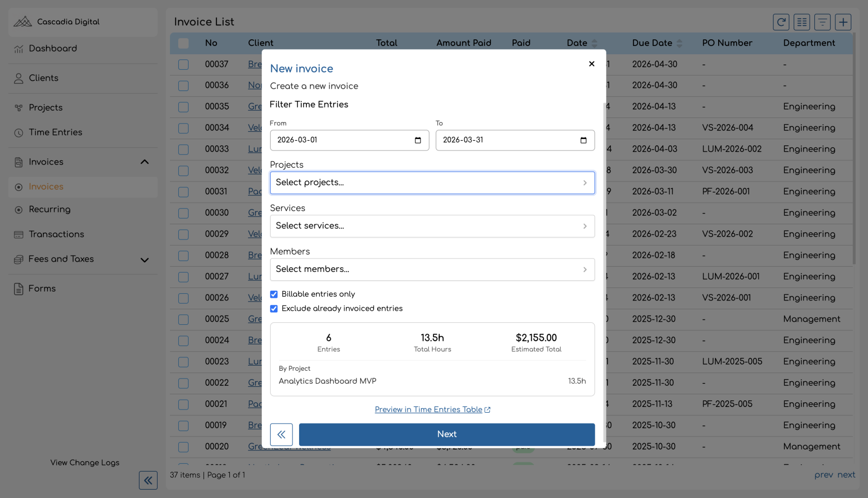Click PO number LUM-2025-005

point(732,361)
